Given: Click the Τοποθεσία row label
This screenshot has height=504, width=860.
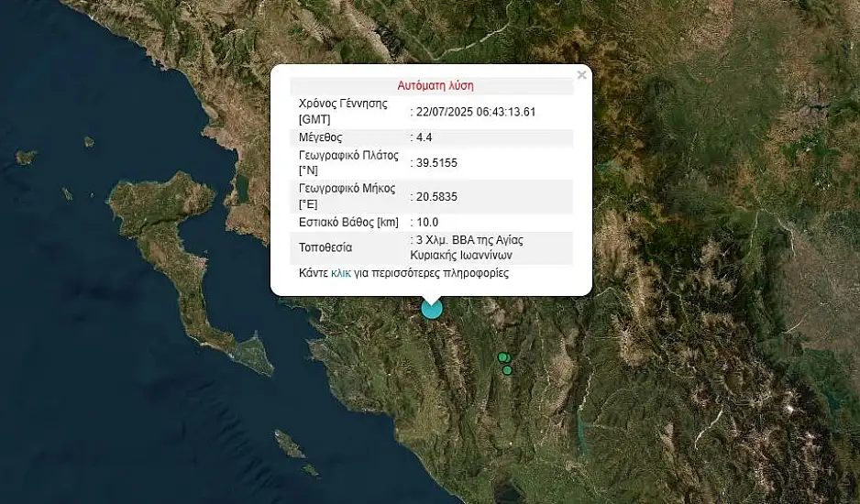Looking at the screenshot, I should (x=325, y=247).
